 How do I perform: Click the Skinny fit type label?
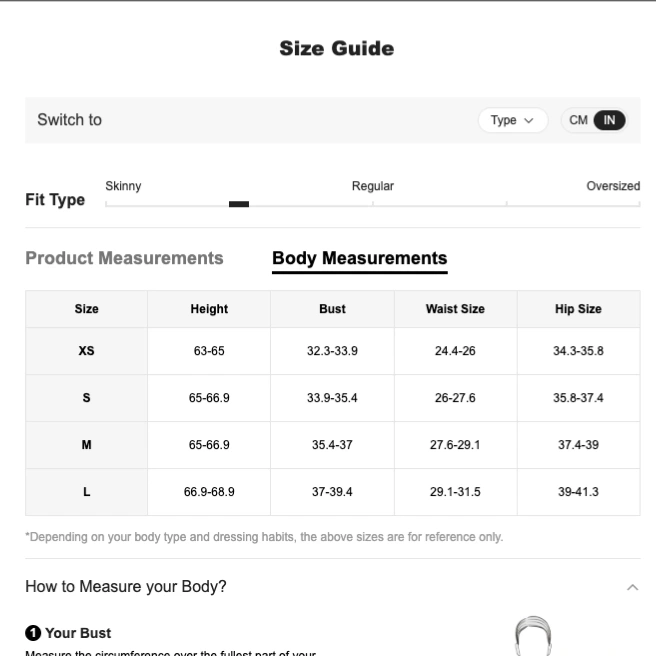pyautogui.click(x=123, y=186)
